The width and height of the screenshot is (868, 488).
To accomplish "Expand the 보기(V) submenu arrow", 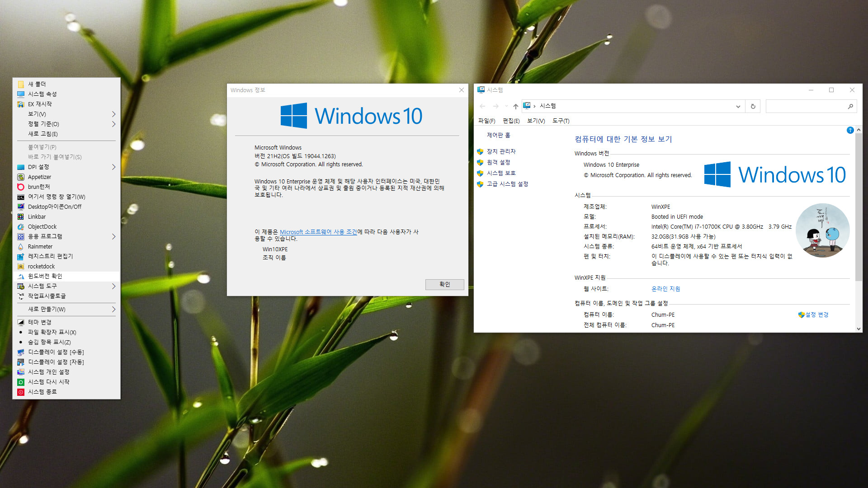I will pyautogui.click(x=113, y=114).
